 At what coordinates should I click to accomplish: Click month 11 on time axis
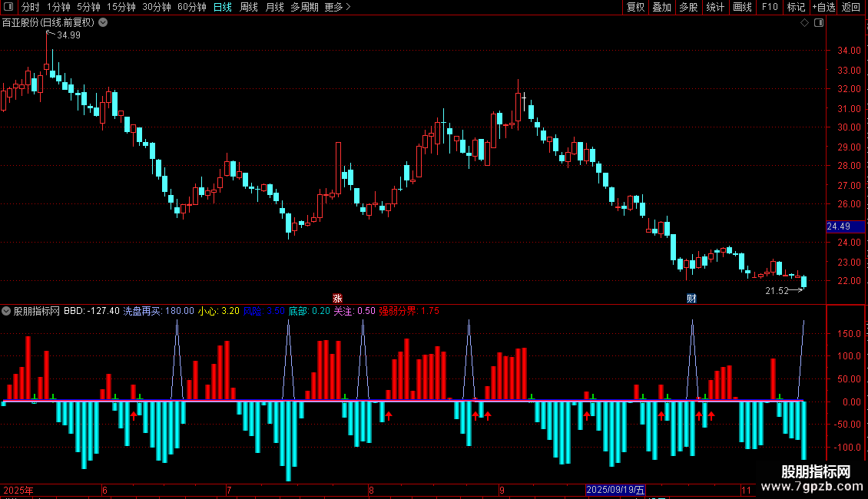[746, 490]
